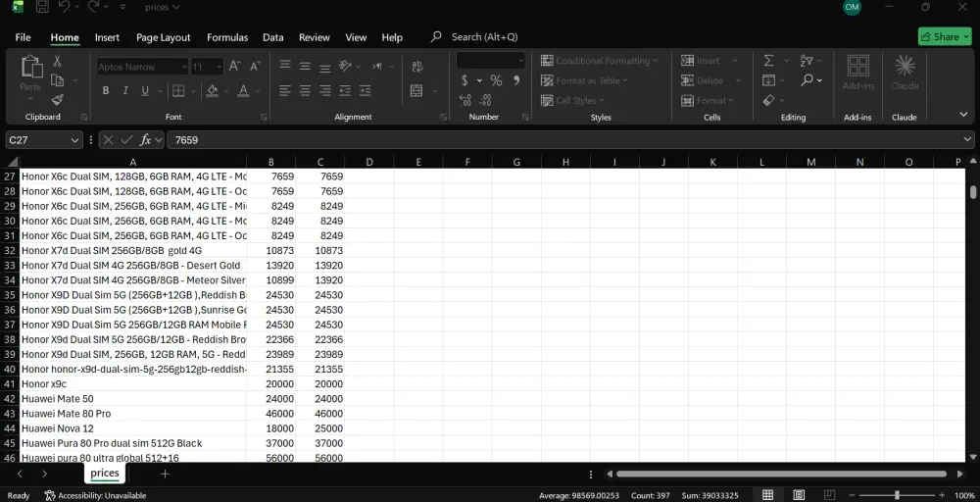
Task: Toggle Align Left
Action: tap(285, 90)
